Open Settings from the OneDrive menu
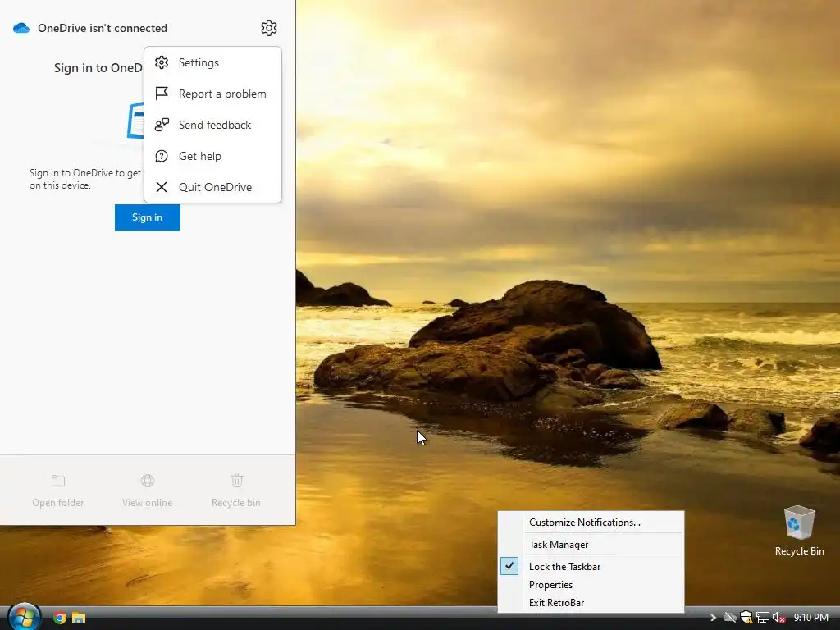Screen dimensions: 840x630 click(x=212, y=62)
